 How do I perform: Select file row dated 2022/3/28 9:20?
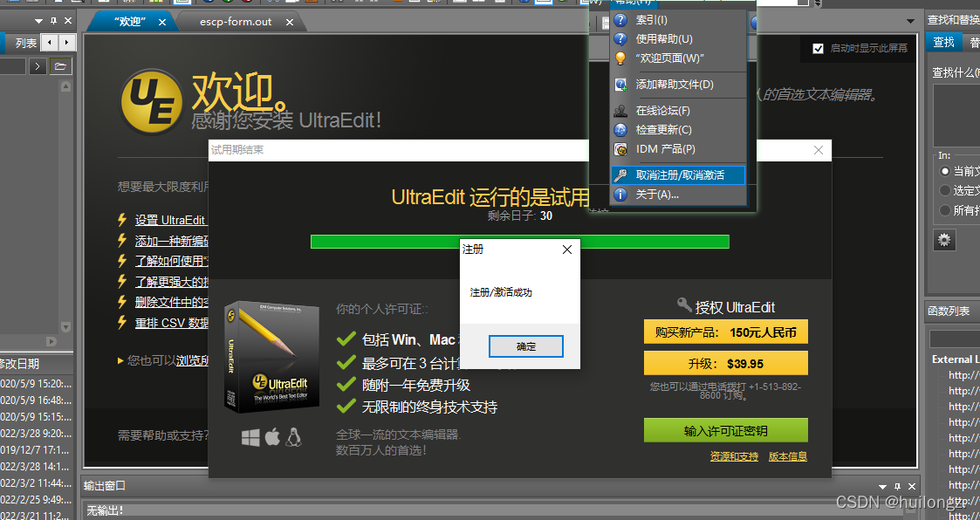37,433
